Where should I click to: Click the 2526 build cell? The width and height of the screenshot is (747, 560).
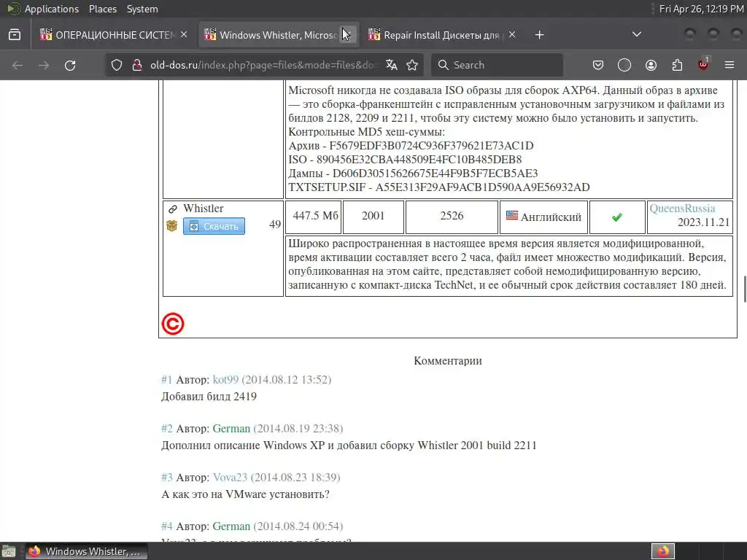click(452, 216)
